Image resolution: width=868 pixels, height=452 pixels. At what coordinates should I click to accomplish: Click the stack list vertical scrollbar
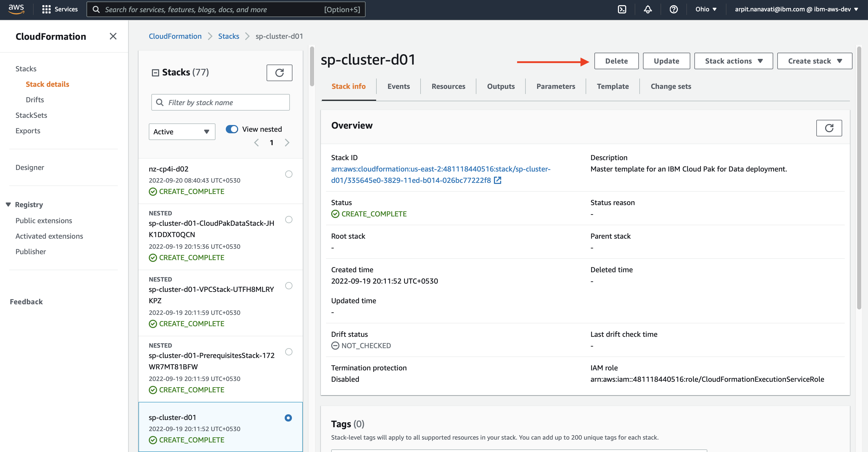point(312,66)
